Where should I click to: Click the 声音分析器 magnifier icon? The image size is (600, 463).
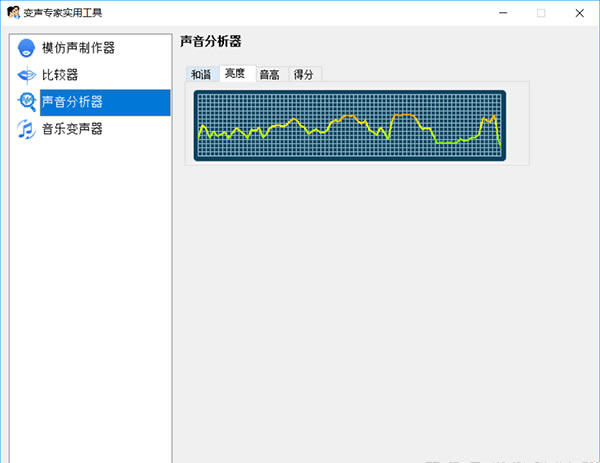pos(26,102)
